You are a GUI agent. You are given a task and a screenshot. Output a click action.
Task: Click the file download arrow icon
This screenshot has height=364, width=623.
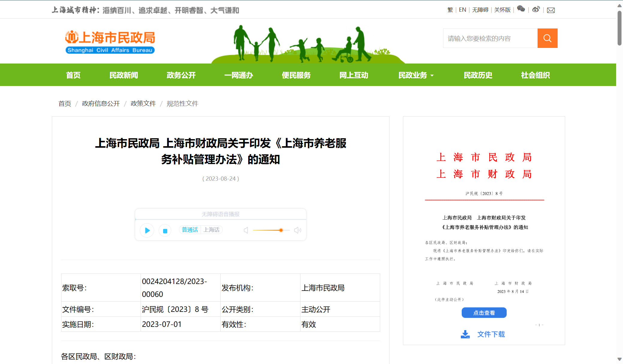(x=465, y=334)
